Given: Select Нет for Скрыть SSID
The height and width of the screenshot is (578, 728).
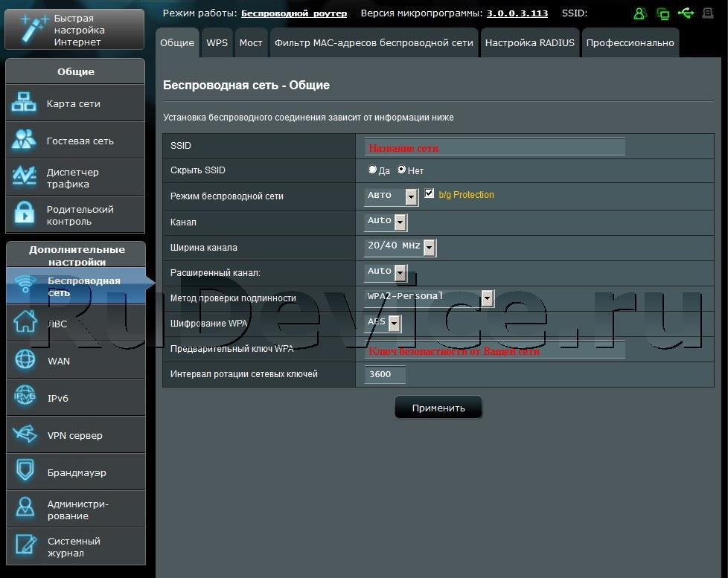Looking at the screenshot, I should (402, 170).
